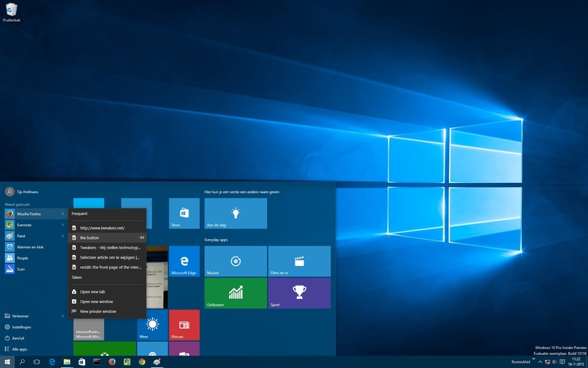Launch Chrome from the taskbar
The image size is (588, 368).
[x=142, y=362]
